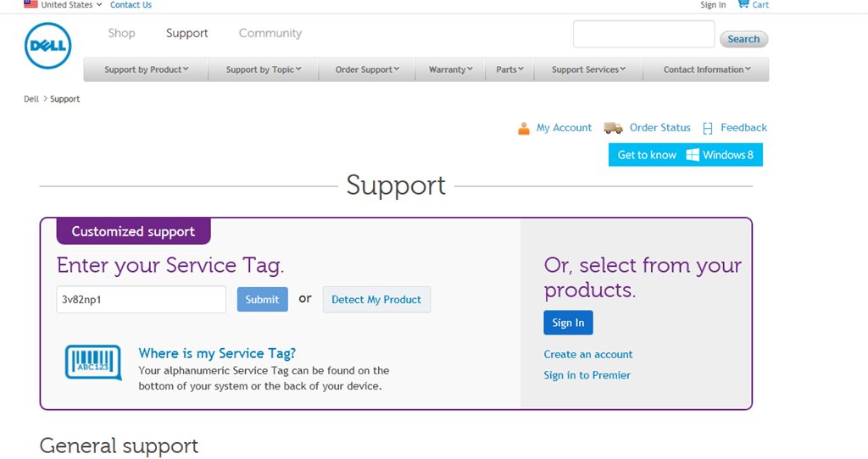Open the Community tab

click(270, 33)
